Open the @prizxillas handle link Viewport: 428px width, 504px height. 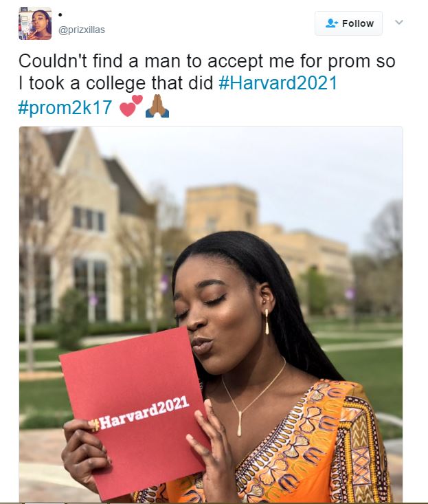point(82,30)
